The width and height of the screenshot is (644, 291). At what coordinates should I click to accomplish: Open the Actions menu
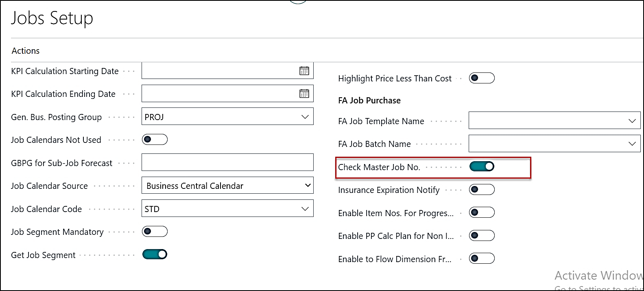click(26, 51)
